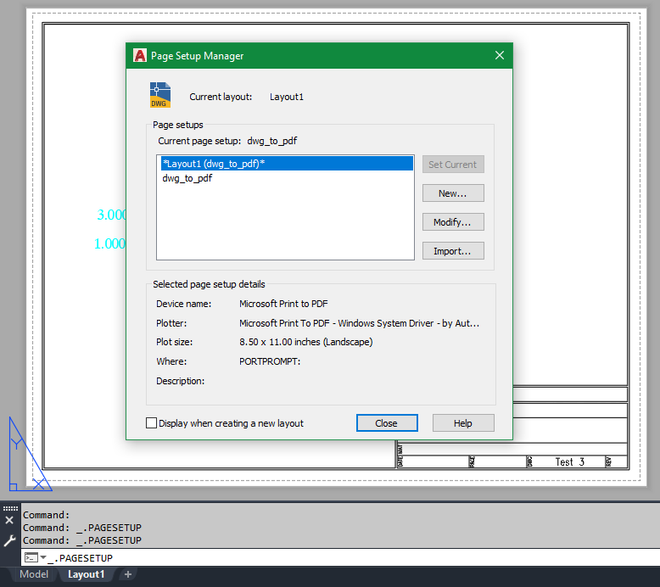
Task: Select the Layout1 tab
Action: click(86, 574)
